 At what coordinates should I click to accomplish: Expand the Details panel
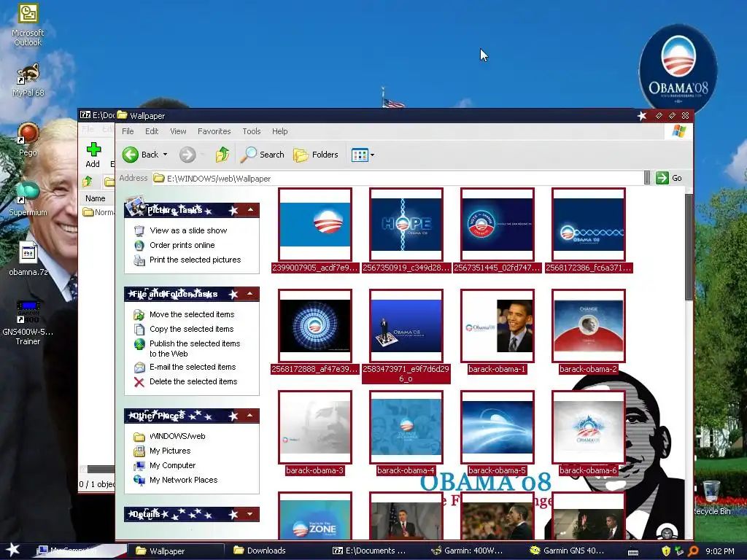click(x=250, y=514)
